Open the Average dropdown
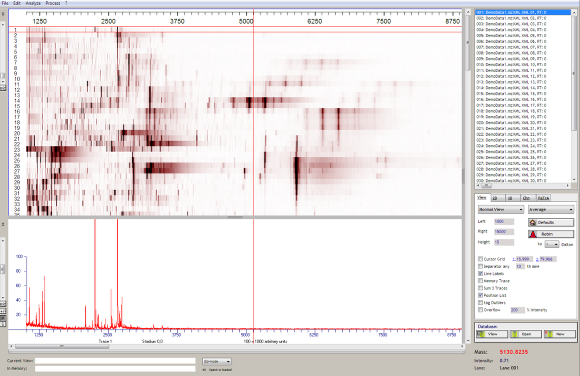 pos(551,209)
